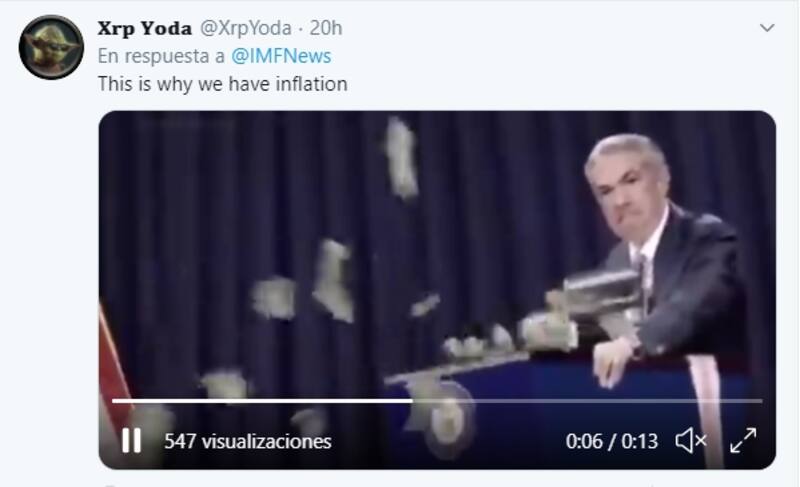Unmute the video using the speaker icon

coord(691,440)
